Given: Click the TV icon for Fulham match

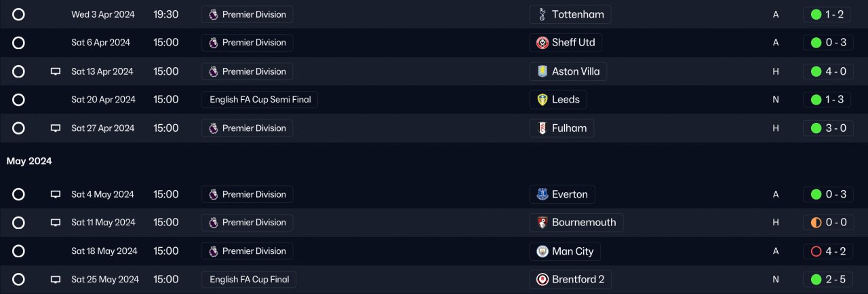Looking at the screenshot, I should click(x=56, y=128).
